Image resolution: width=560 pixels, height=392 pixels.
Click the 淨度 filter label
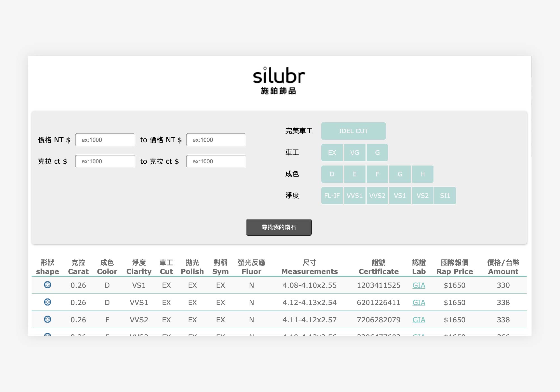coord(292,195)
